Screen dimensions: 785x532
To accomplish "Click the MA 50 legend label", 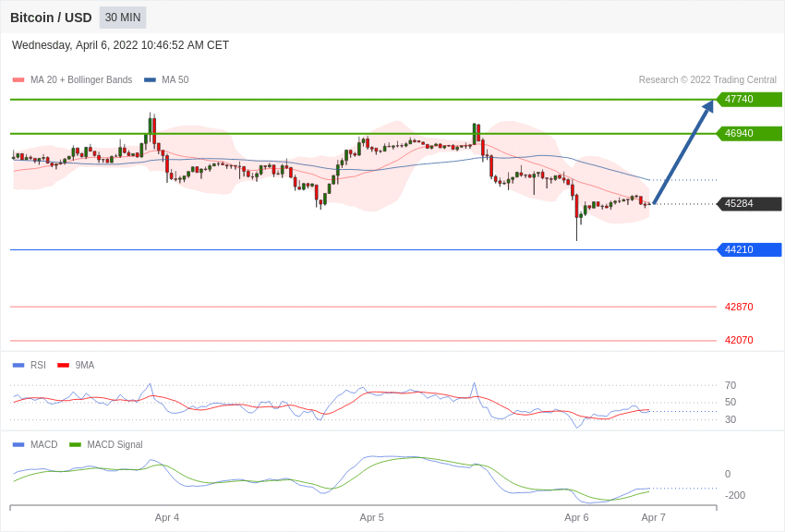I will click(x=175, y=79).
